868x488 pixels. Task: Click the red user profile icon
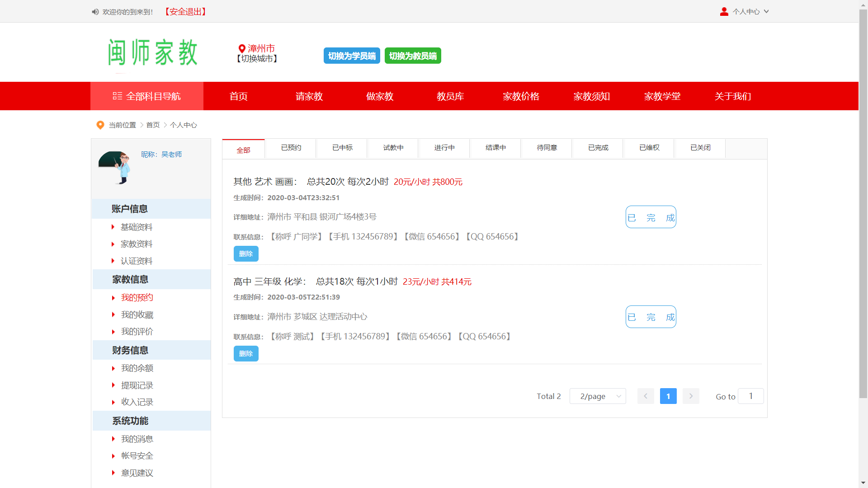coord(724,12)
